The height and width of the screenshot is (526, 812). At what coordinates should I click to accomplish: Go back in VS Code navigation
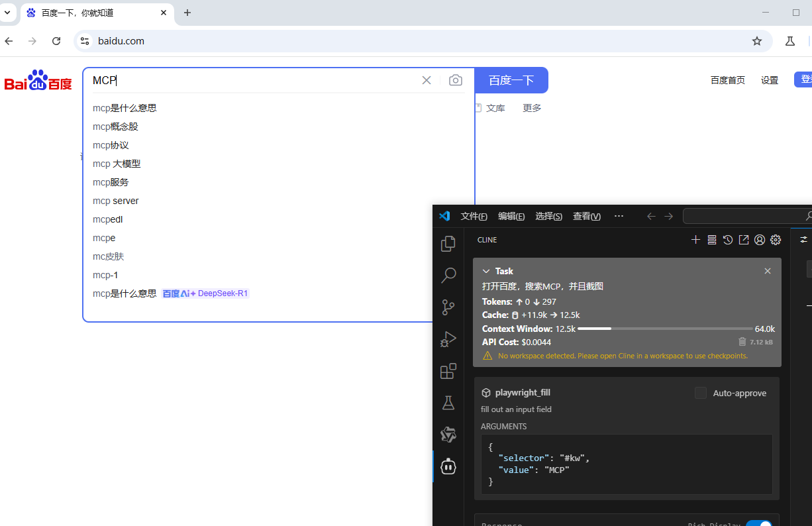point(651,216)
